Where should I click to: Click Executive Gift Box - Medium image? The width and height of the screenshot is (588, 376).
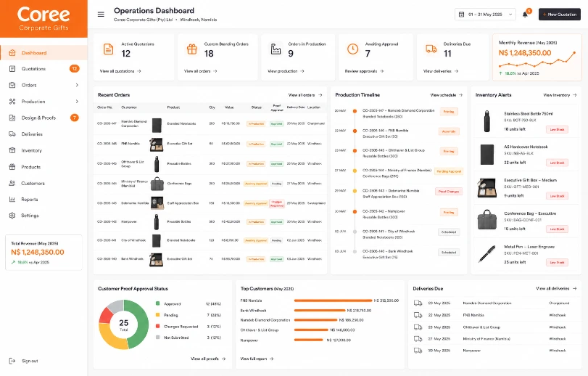point(486,187)
